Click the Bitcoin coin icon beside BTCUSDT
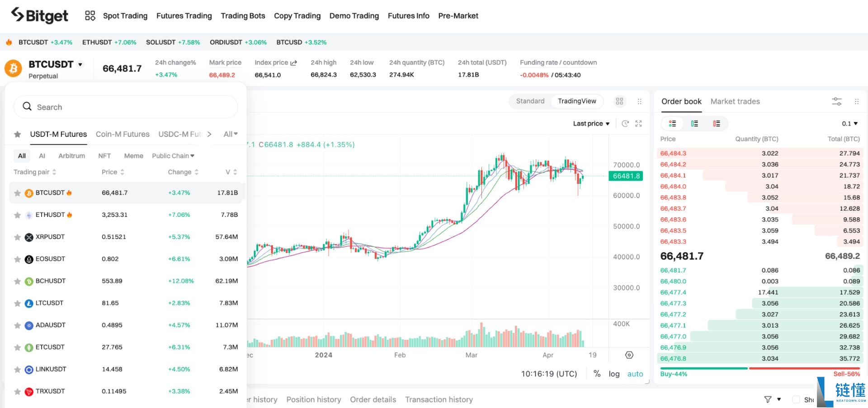868x408 pixels. 13,69
